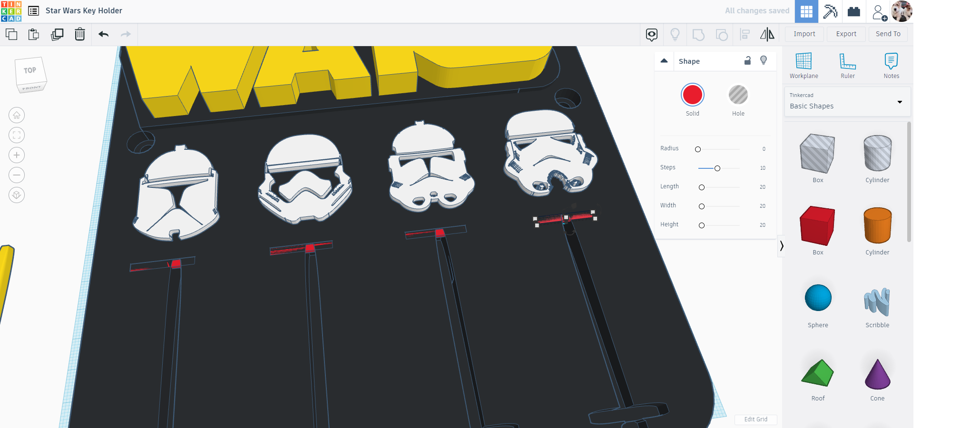Undo the last action
This screenshot has width=980, height=428.
pos(104,34)
